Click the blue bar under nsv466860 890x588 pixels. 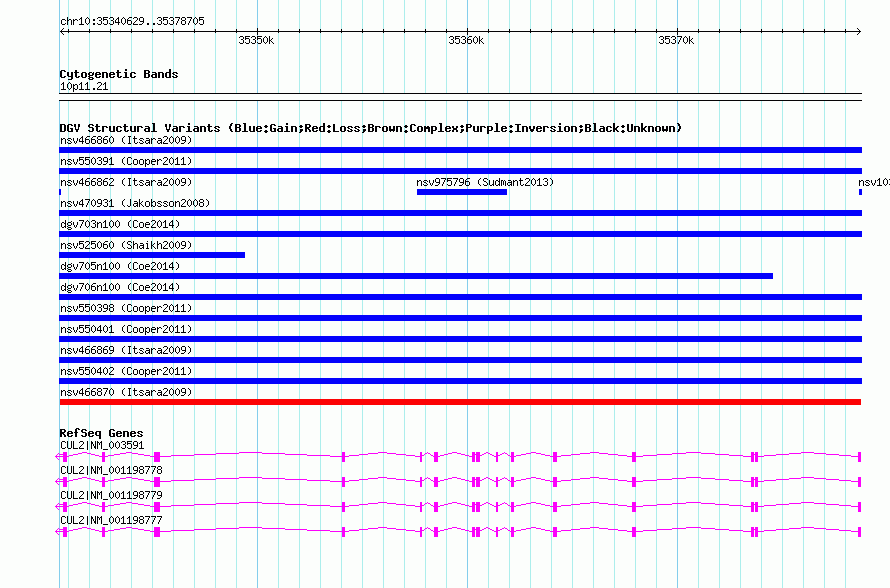[x=460, y=150]
